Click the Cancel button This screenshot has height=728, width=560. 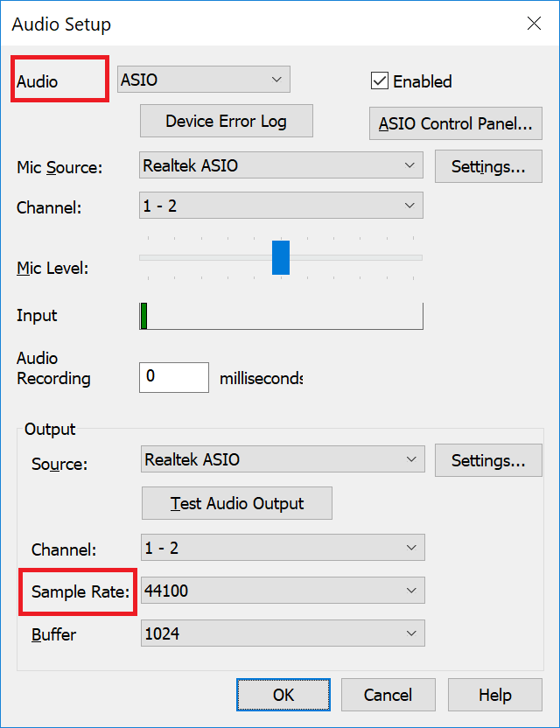(x=388, y=695)
